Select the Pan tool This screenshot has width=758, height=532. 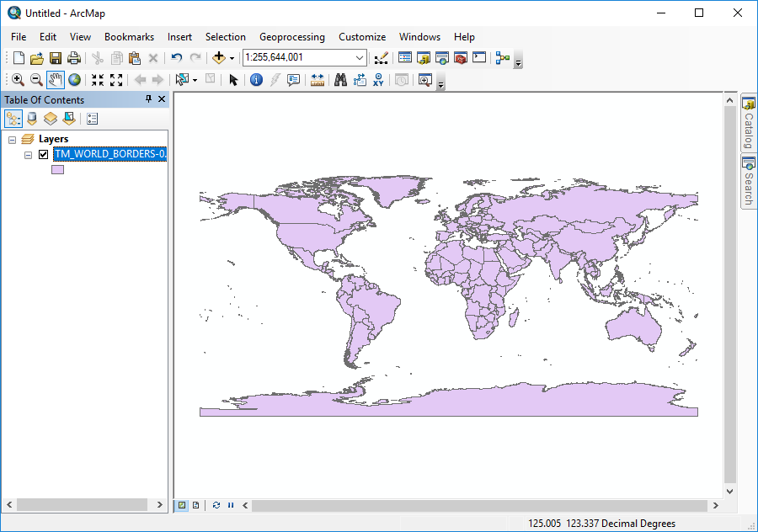(x=56, y=79)
